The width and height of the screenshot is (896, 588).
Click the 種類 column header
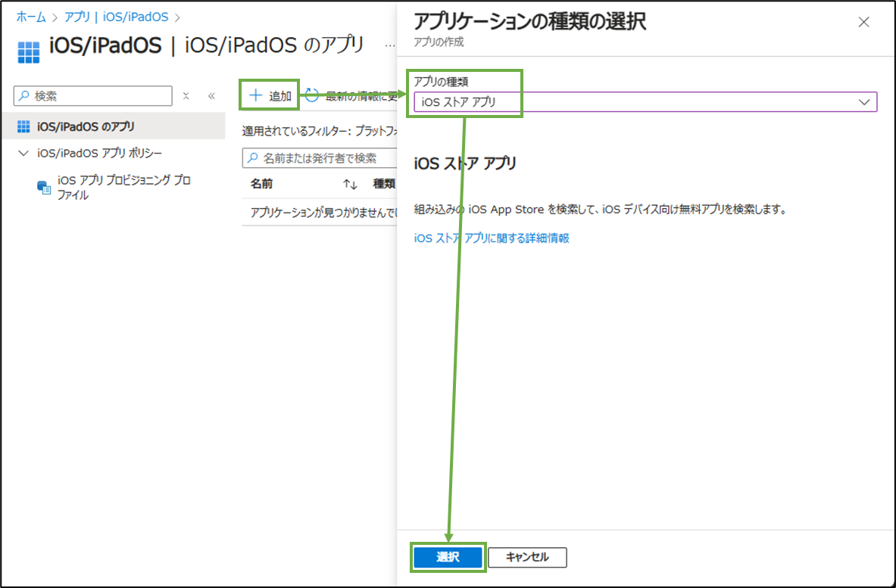point(384,184)
